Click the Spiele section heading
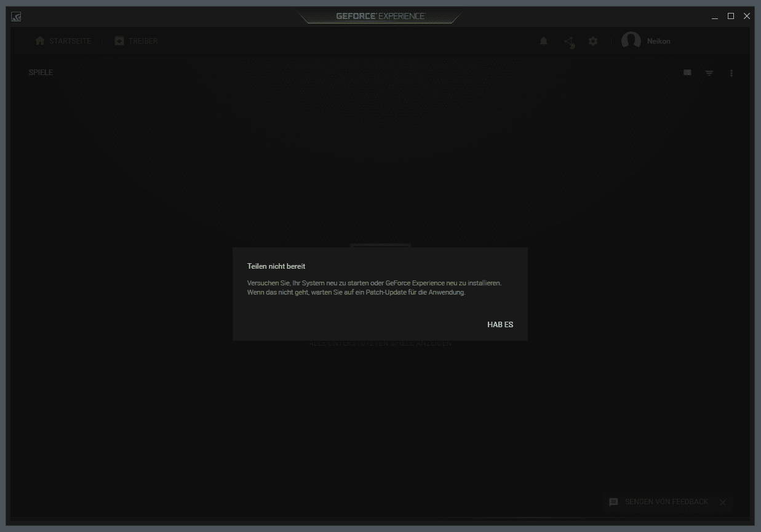This screenshot has width=761, height=532. (41, 73)
